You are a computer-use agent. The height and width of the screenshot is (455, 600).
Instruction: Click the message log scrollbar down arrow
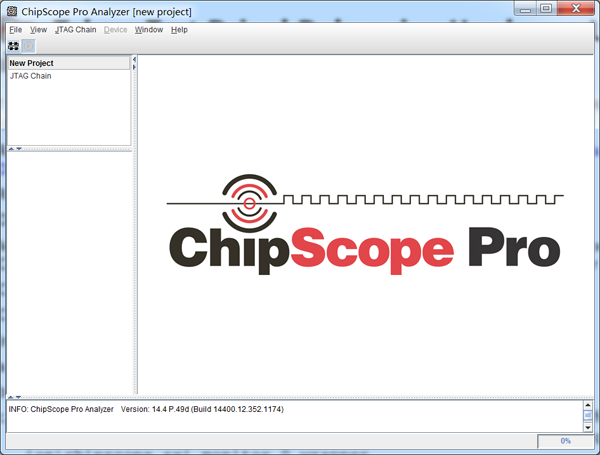click(x=588, y=427)
